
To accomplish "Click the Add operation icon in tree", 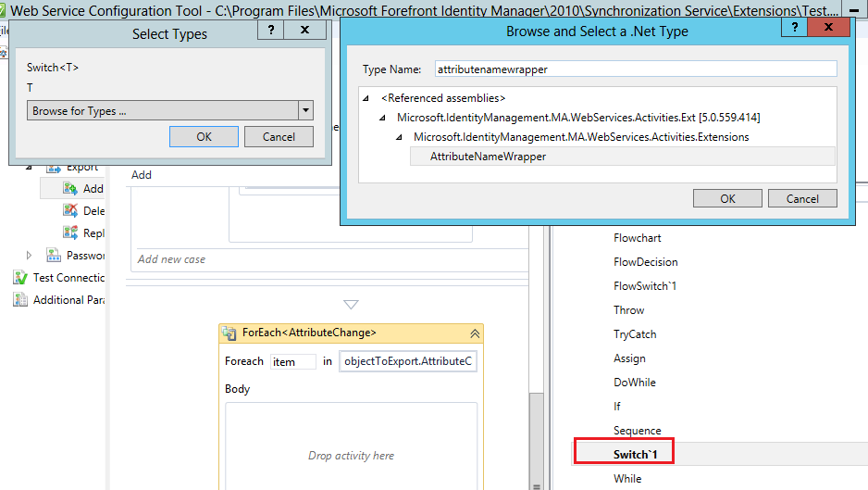I will (69, 188).
